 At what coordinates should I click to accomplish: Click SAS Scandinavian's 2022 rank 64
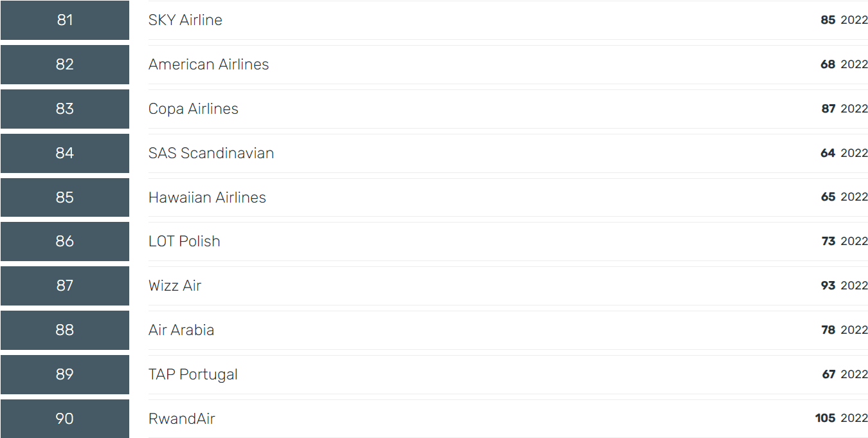(x=828, y=153)
